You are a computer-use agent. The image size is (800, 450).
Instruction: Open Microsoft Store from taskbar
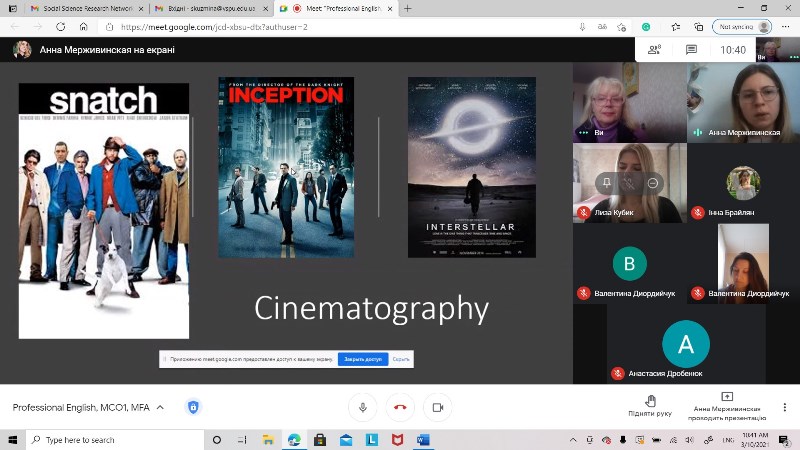[x=320, y=440]
